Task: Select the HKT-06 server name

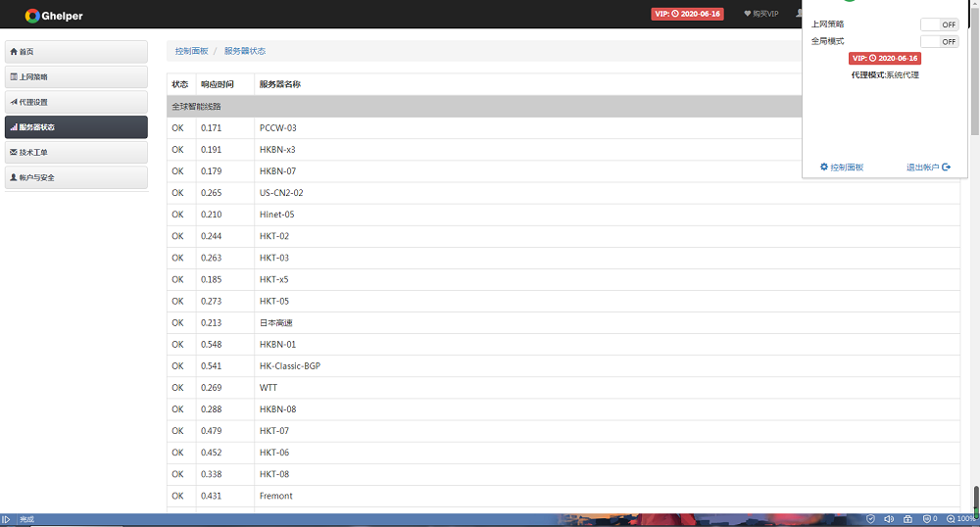Action: (x=274, y=453)
